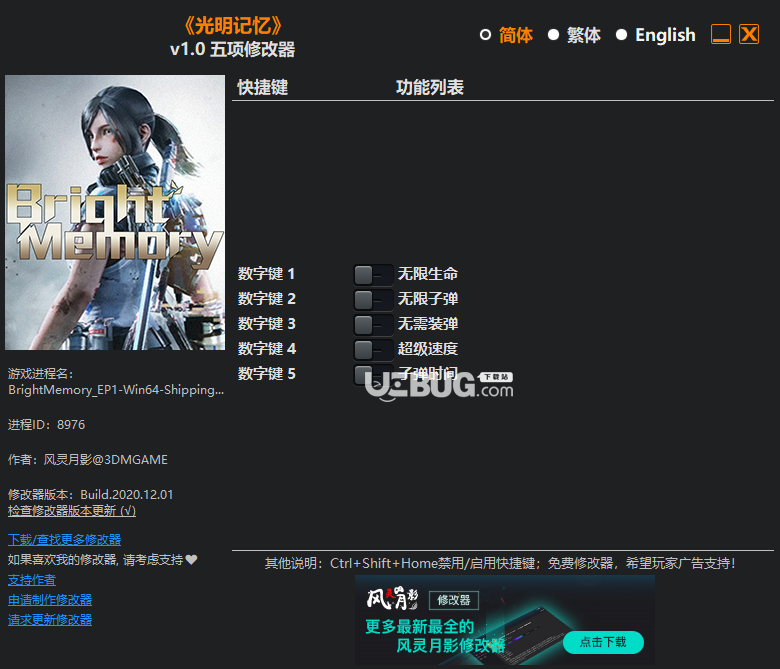
Task: Select the 数字键 1 hotkey label
Action: pyautogui.click(x=267, y=274)
